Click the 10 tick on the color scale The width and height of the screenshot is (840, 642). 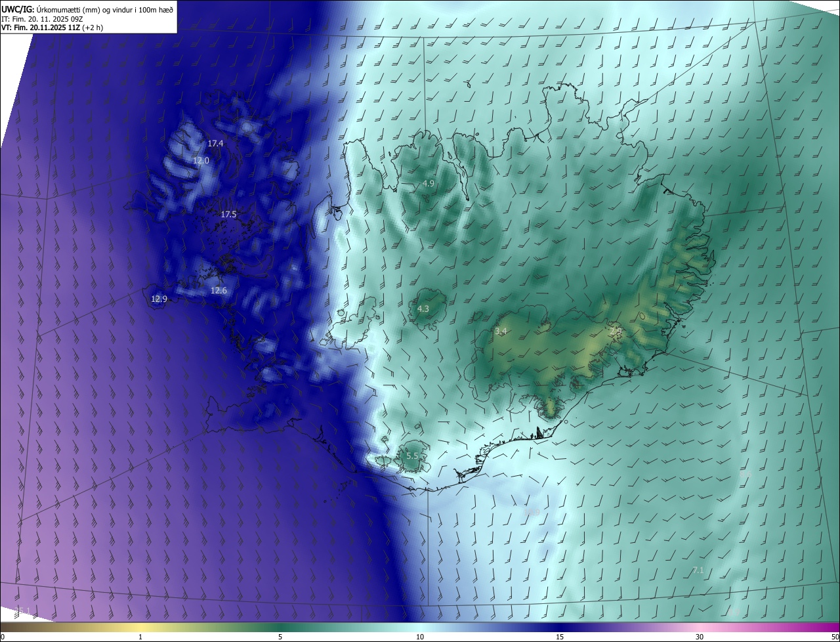click(x=420, y=637)
